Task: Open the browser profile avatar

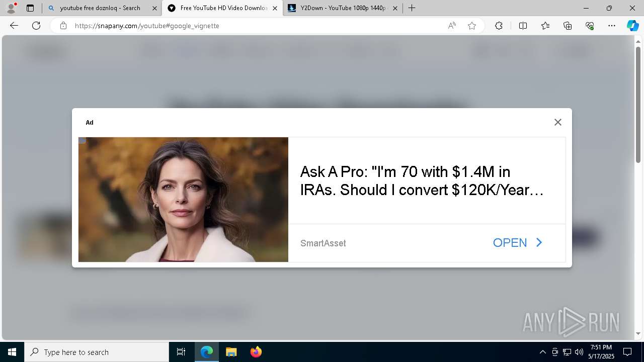Action: point(11,8)
